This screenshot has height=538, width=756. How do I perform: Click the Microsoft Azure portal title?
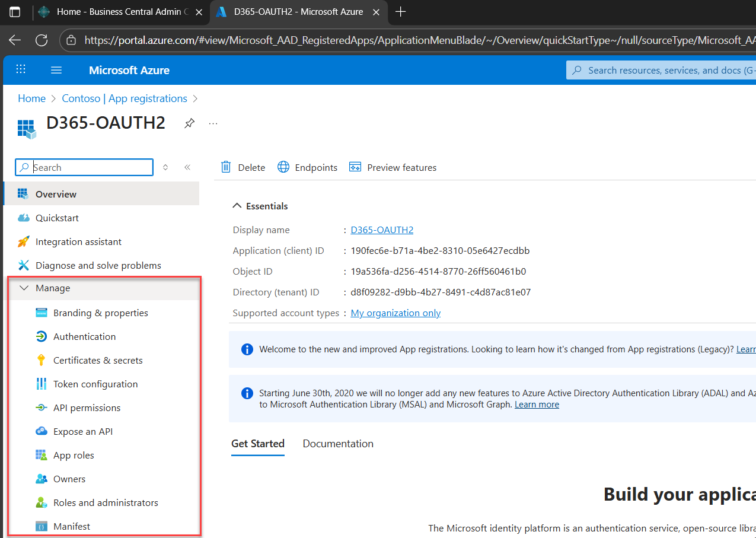click(x=129, y=70)
